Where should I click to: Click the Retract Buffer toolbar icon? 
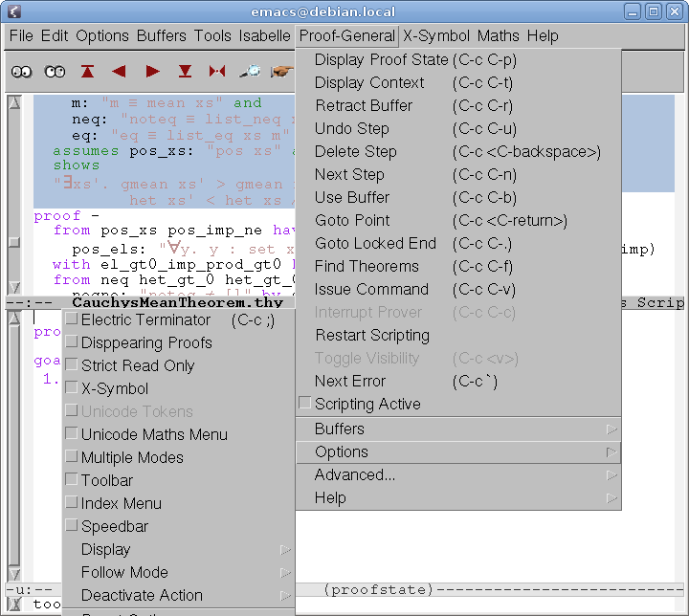click(88, 72)
